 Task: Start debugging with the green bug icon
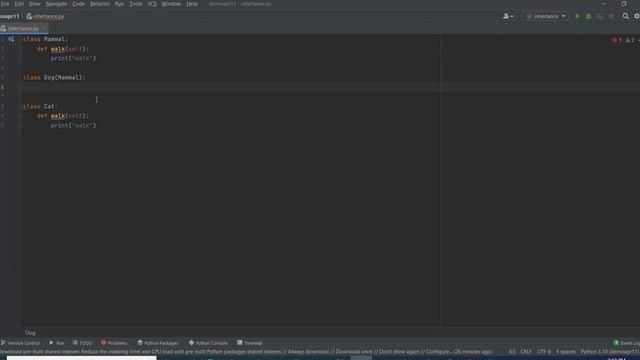589,16
